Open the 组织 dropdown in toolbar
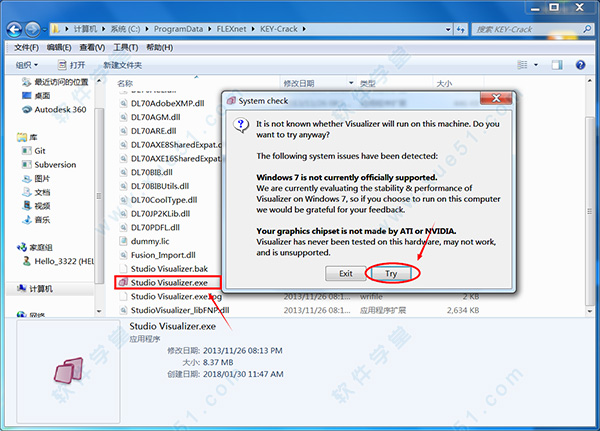600x431 pixels. pos(27,65)
